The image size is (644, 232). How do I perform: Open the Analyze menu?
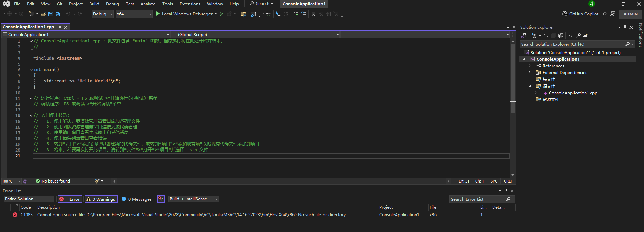[x=148, y=4]
